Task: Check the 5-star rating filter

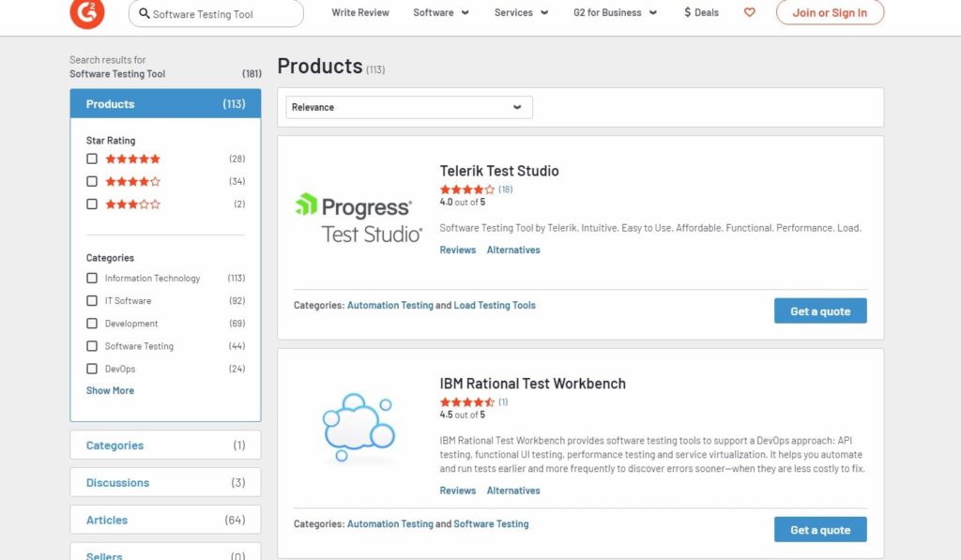Action: coord(92,159)
